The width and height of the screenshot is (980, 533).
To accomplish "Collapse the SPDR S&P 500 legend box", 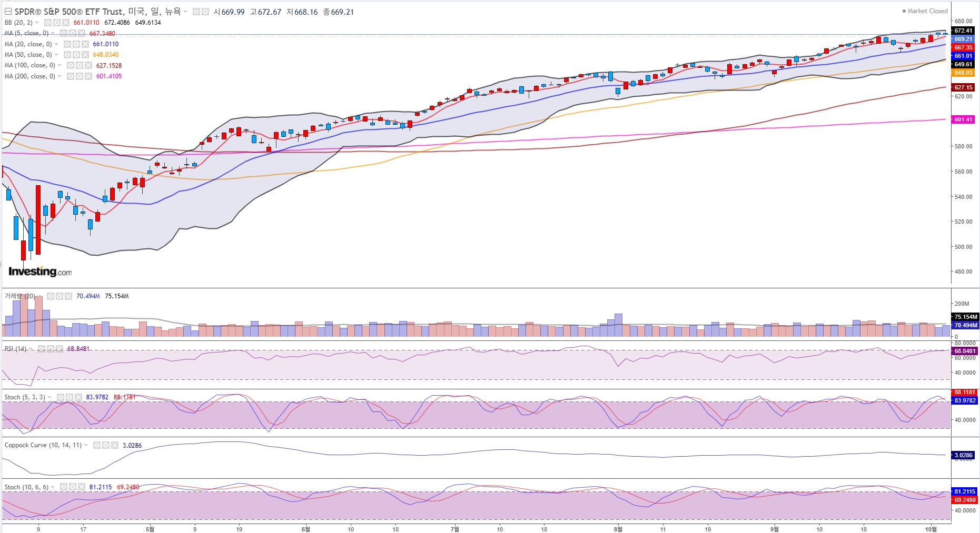I will pos(8,12).
